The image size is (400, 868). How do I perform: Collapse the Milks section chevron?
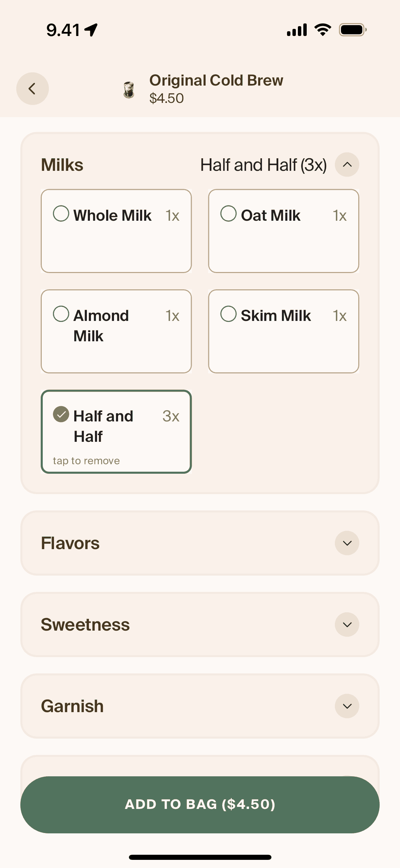click(x=347, y=165)
